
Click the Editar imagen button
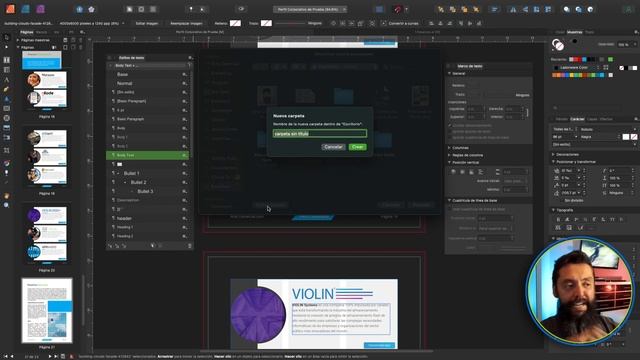[147, 23]
